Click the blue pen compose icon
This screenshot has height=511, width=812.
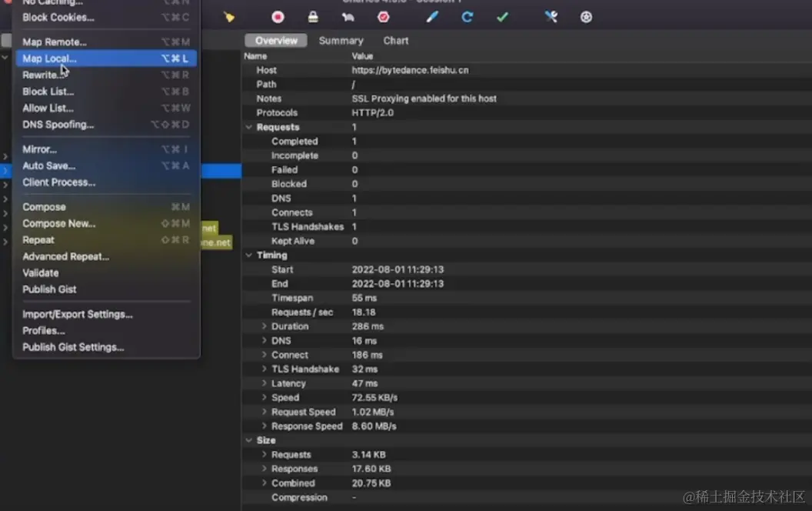pos(432,17)
